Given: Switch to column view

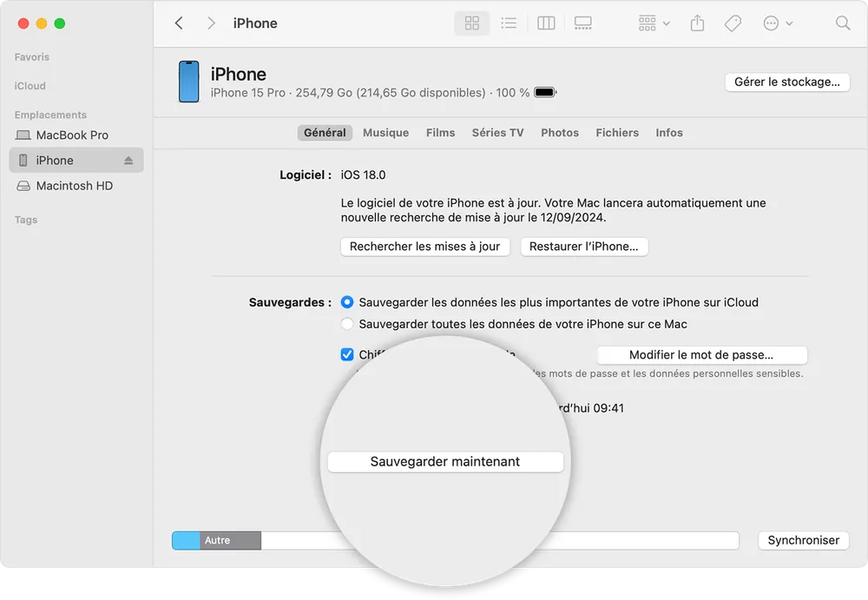Looking at the screenshot, I should click(x=546, y=23).
